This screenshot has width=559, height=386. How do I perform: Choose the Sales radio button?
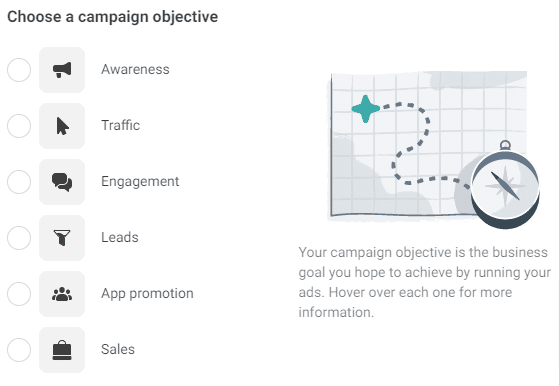[x=19, y=350]
